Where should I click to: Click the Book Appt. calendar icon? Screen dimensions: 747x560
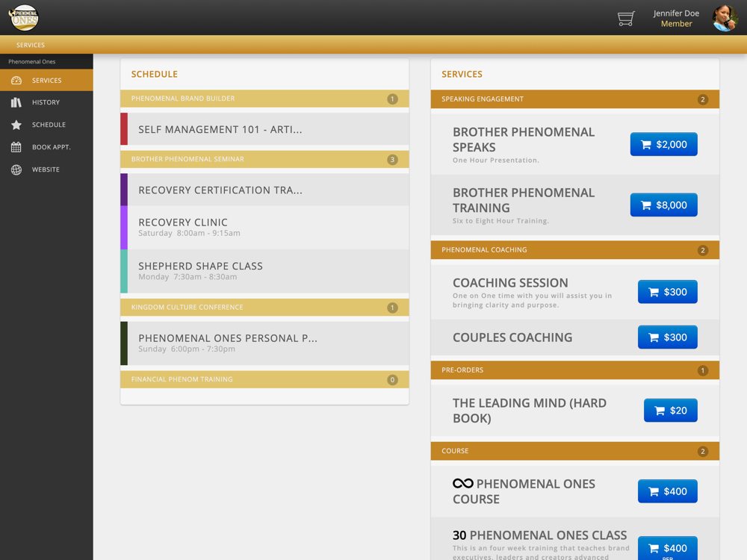(16, 147)
